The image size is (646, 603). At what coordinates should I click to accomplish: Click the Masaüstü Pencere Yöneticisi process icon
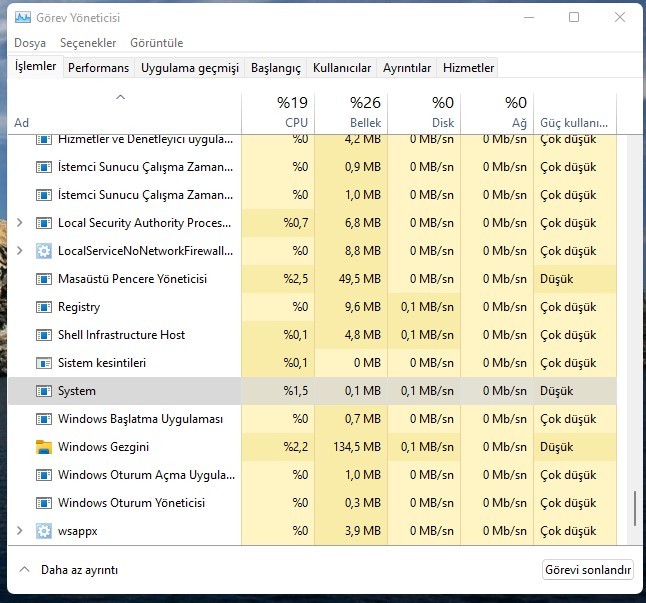[44, 279]
